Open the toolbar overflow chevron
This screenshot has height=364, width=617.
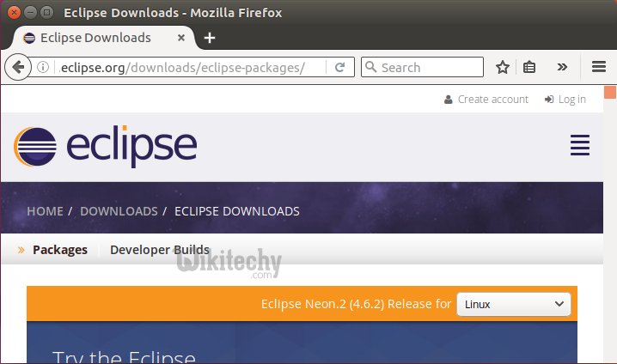(562, 67)
